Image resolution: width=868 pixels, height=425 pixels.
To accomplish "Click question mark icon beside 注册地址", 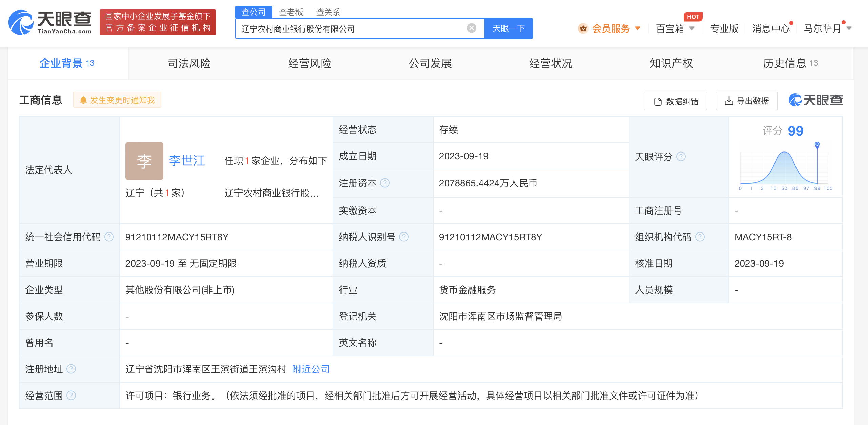I will tap(71, 369).
